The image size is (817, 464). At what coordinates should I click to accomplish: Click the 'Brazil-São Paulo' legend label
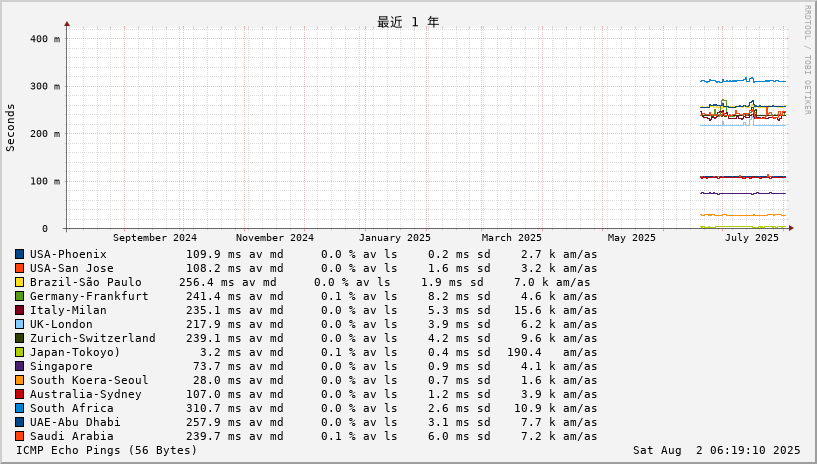[x=85, y=282]
